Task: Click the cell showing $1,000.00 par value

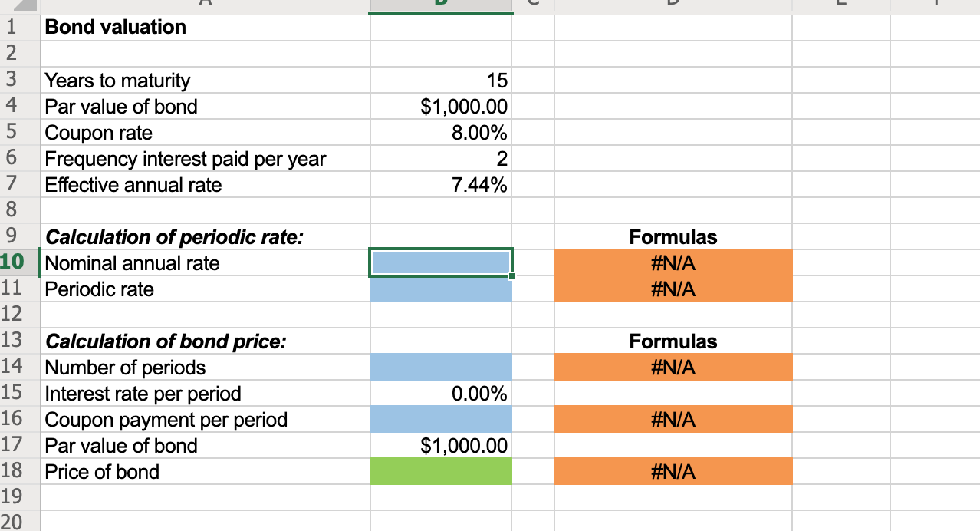Action: pyautogui.click(x=439, y=107)
